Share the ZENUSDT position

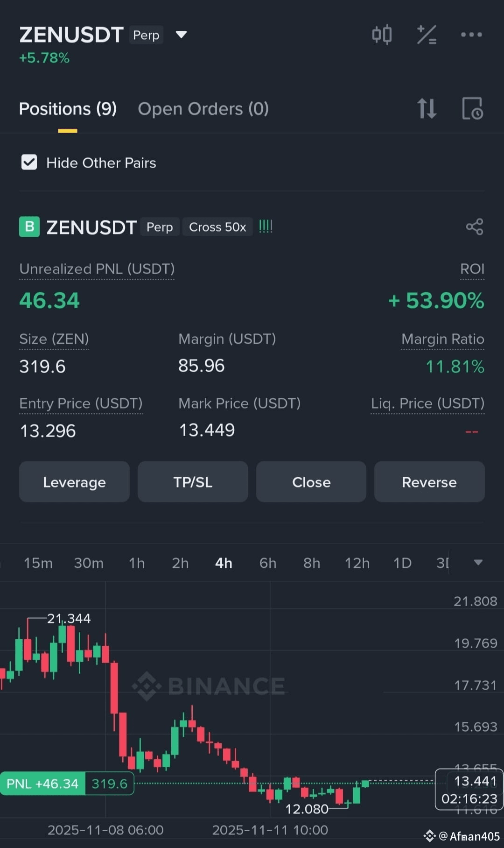[475, 227]
